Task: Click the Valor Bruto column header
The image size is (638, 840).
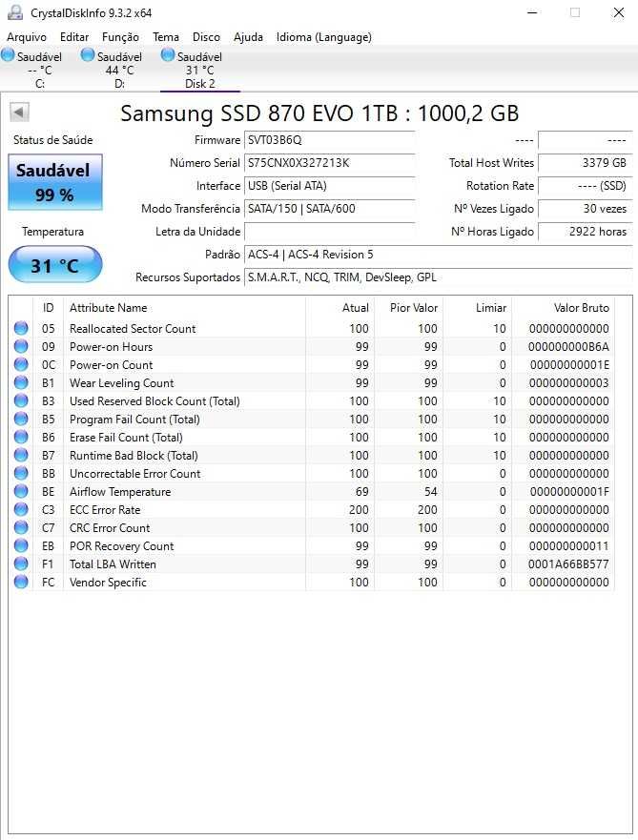Action: (x=563, y=308)
